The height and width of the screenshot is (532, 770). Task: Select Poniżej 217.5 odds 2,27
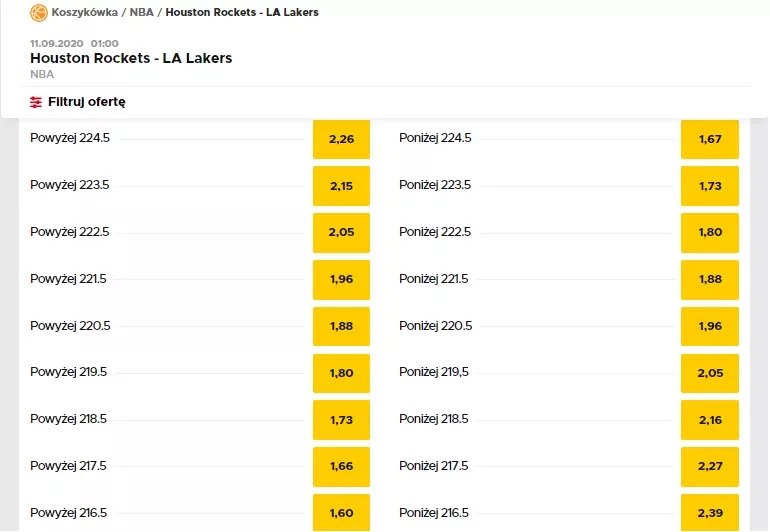pos(710,467)
